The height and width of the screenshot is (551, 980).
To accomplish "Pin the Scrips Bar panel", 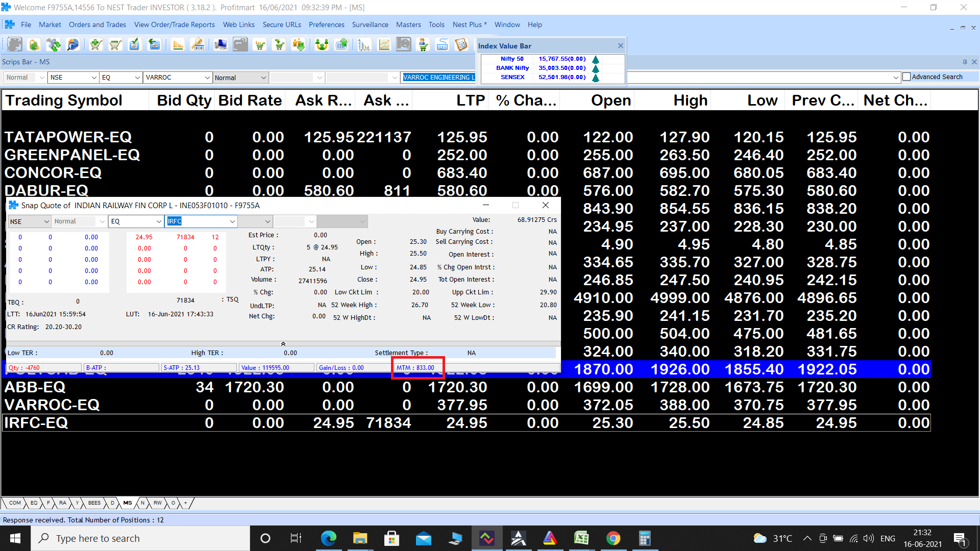I will [x=965, y=62].
